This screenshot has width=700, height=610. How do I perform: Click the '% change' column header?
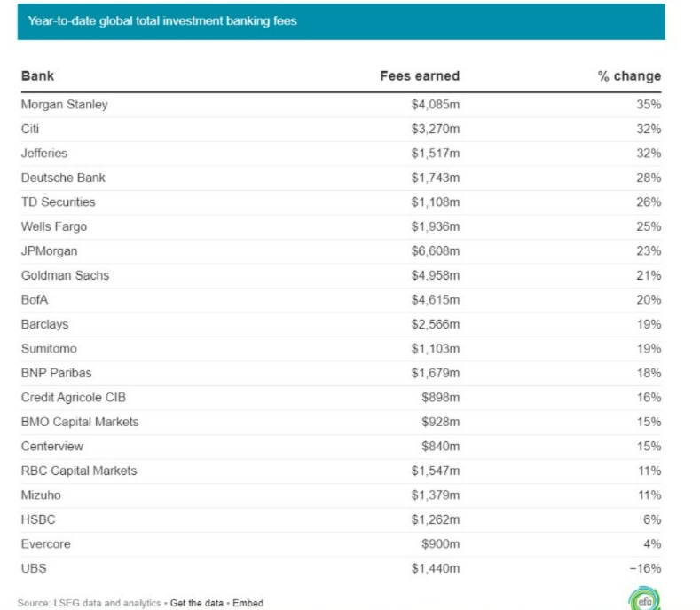pos(629,76)
